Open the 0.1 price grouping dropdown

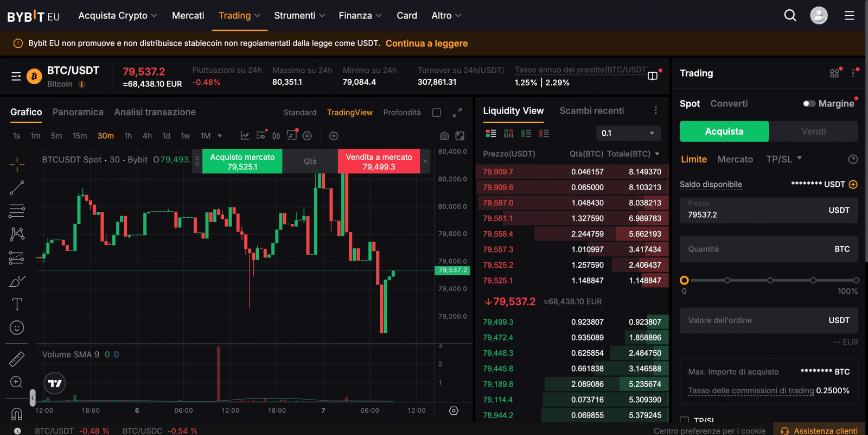[628, 133]
